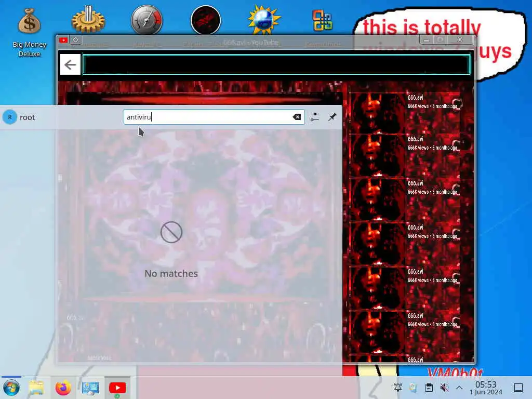This screenshot has width=532, height=399.
Task: Open the golden gear desktop icon
Action: (88, 20)
